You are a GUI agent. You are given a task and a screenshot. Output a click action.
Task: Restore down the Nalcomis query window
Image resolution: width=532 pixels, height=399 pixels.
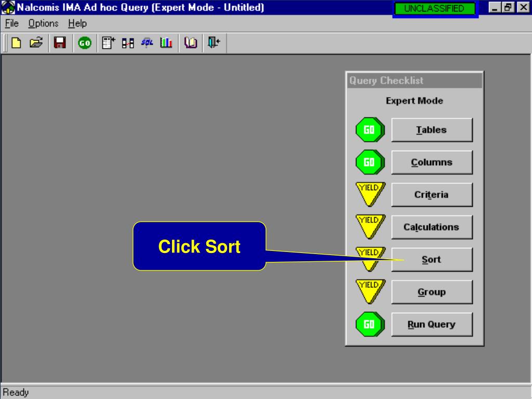tap(508, 7)
